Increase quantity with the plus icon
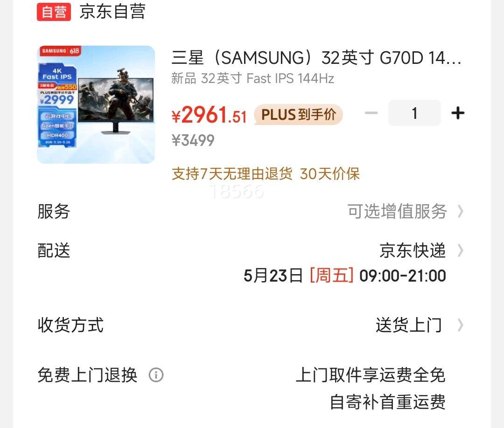 [458, 113]
